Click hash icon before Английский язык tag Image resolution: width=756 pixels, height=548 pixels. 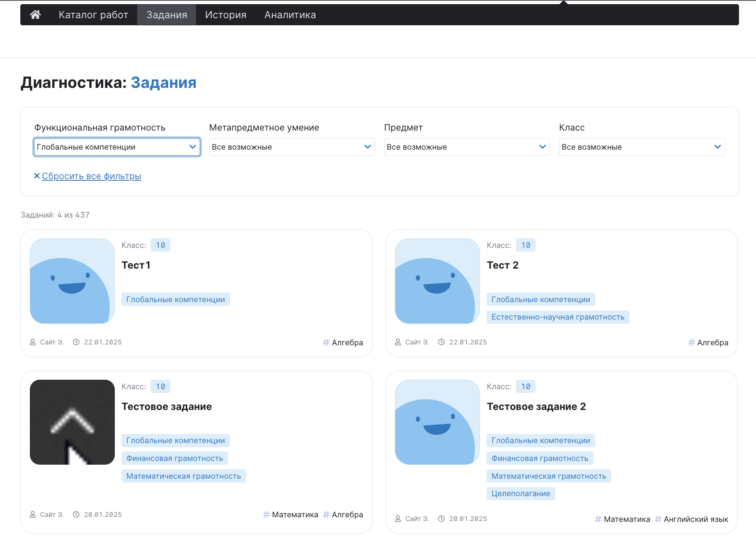coord(658,519)
